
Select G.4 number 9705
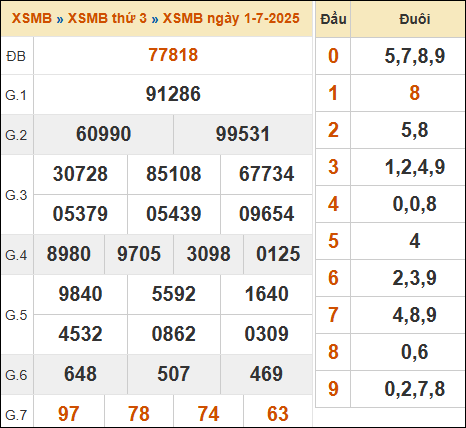pos(139,254)
